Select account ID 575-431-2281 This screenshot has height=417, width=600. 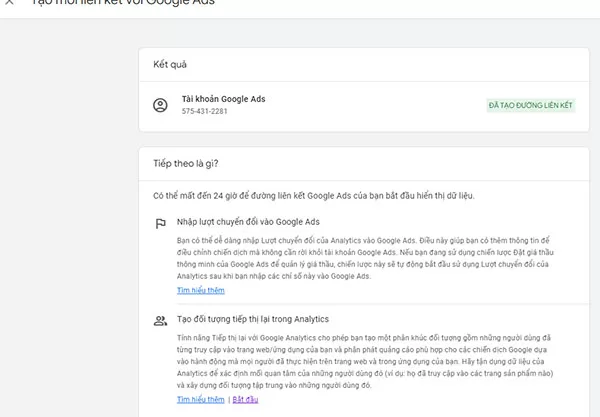click(x=205, y=111)
